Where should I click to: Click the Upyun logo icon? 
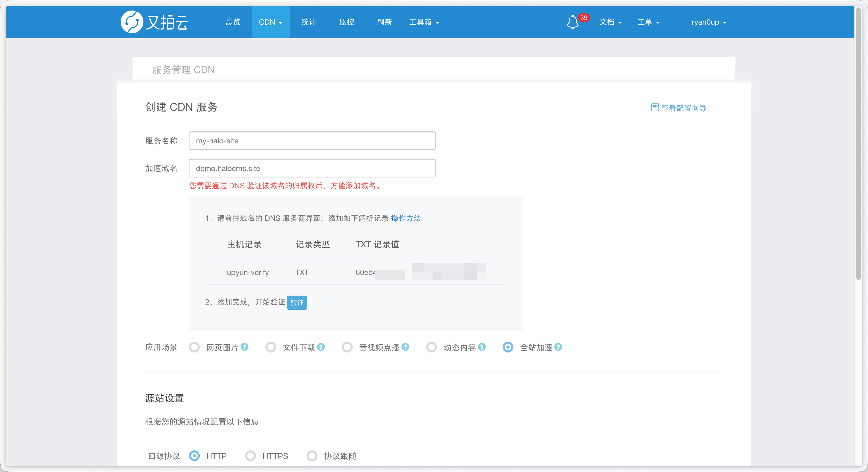tap(131, 22)
